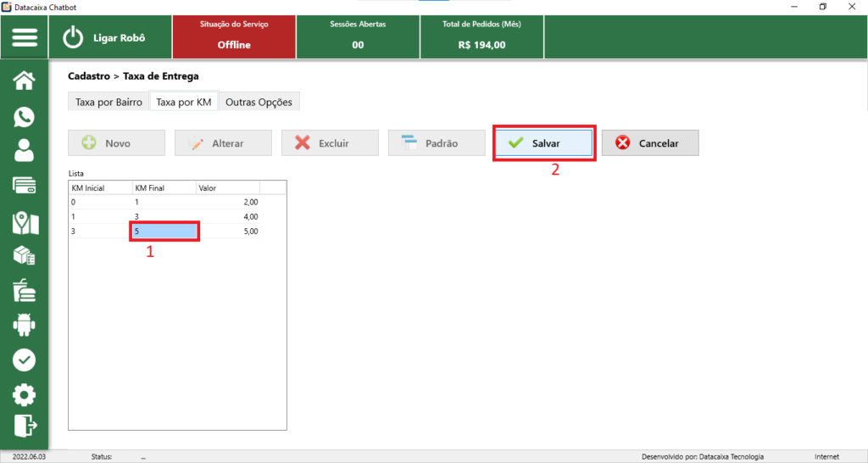Open the settings gear sidebar icon
This screenshot has width=868, height=463.
coord(25,394)
